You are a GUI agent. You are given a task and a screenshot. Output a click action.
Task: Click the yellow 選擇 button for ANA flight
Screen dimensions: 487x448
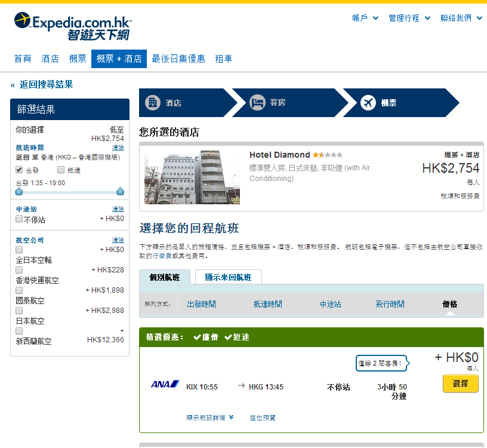(461, 383)
